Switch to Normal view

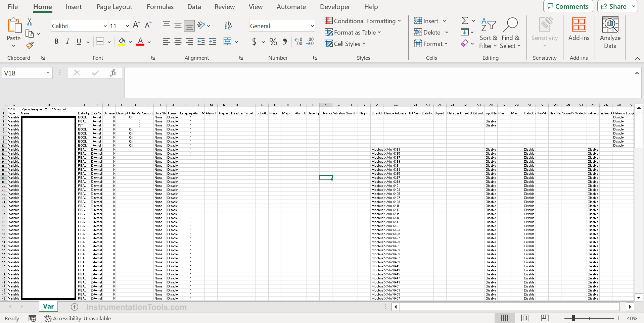tap(504, 318)
